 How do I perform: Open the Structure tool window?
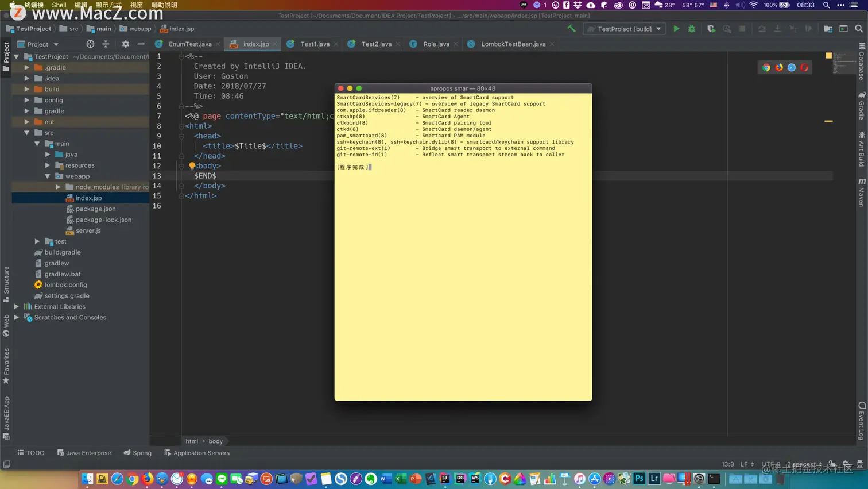pos(6,284)
